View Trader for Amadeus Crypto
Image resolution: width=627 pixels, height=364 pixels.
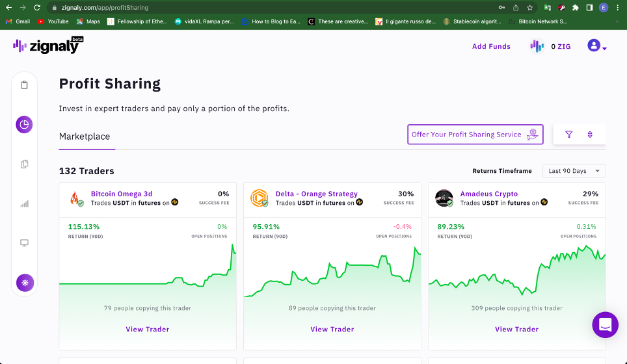[x=516, y=330]
